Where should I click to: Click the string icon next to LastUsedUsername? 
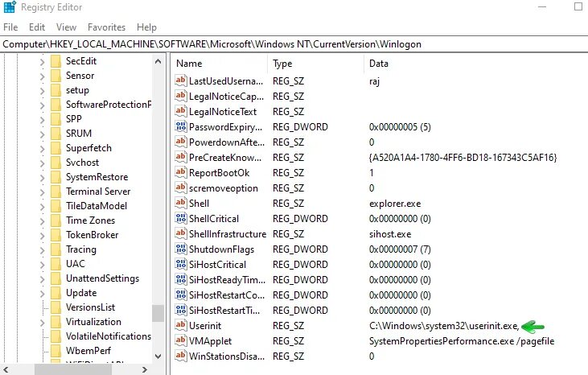pyautogui.click(x=181, y=80)
